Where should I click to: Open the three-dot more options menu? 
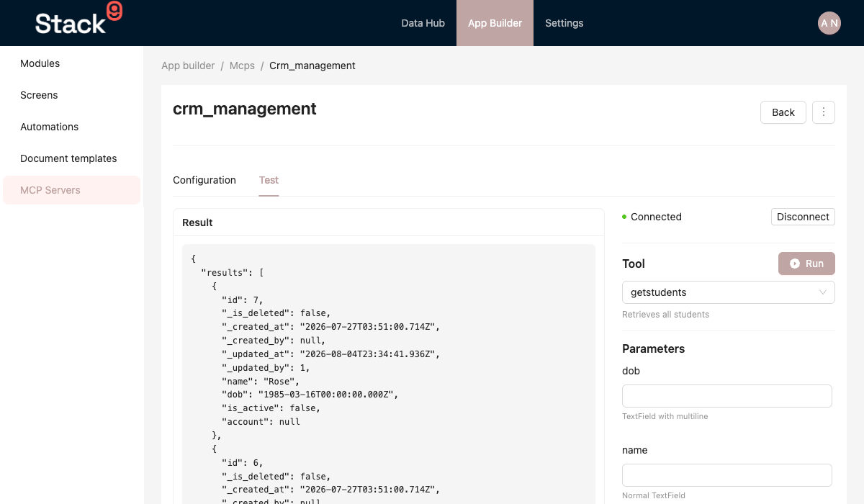pyautogui.click(x=824, y=112)
